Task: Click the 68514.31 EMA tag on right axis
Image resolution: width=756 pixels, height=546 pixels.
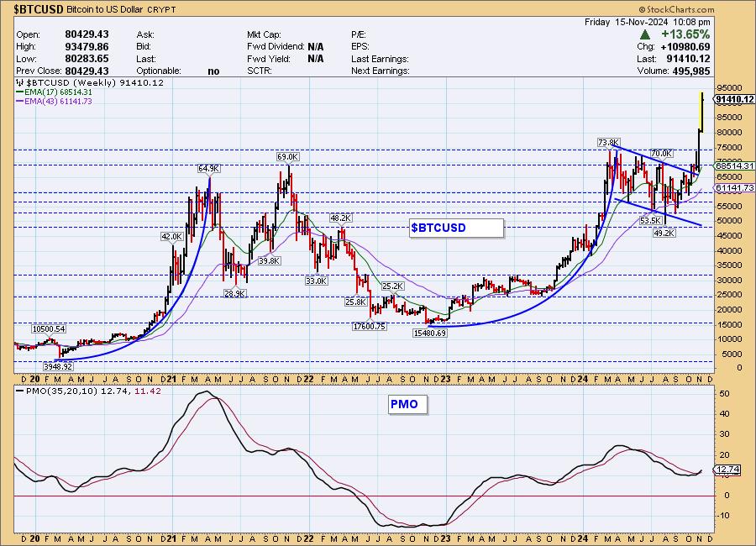Action: pos(734,166)
